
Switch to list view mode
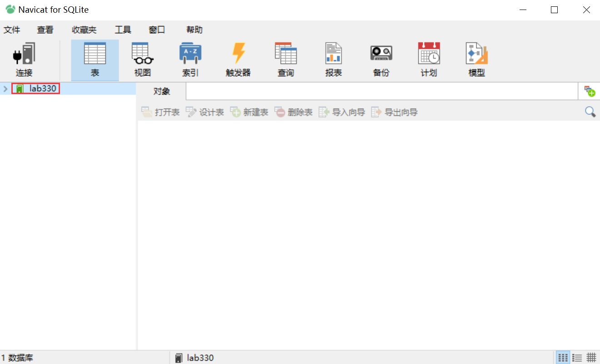577,358
